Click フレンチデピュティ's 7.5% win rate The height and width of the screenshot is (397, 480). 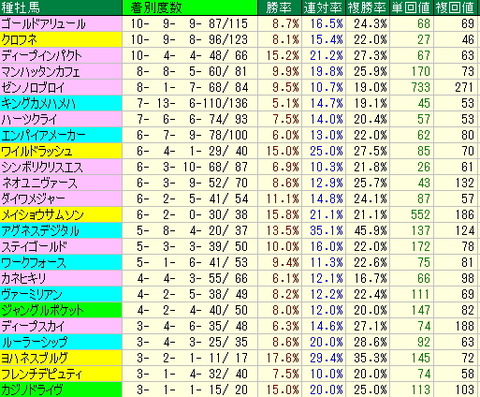pos(286,374)
